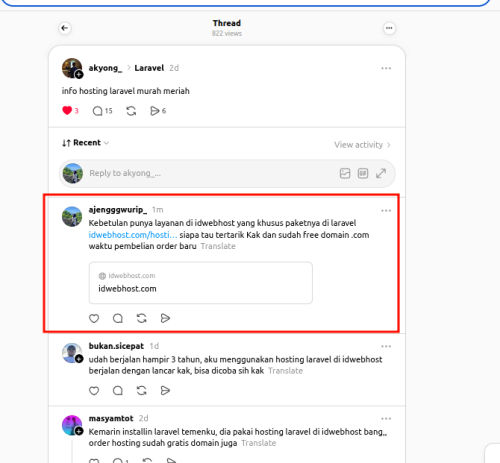
Task: Reply to bukan.sicepat comment
Action: pos(118,390)
